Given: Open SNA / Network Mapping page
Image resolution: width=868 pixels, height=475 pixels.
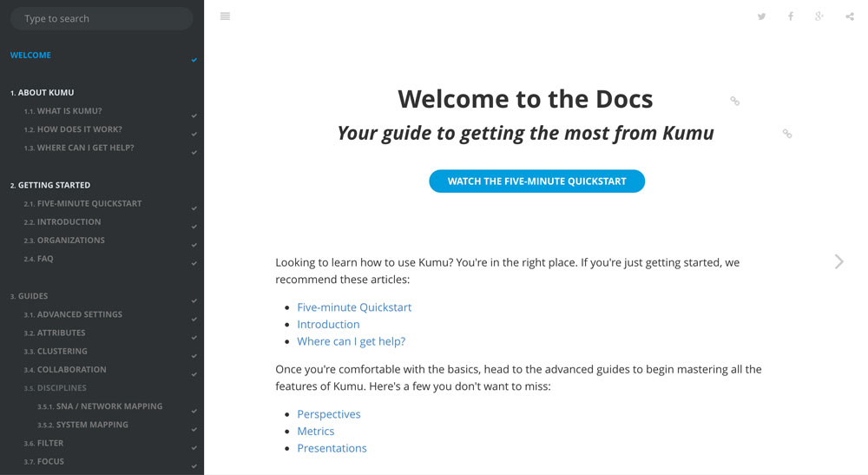Looking at the screenshot, I should pos(100,406).
